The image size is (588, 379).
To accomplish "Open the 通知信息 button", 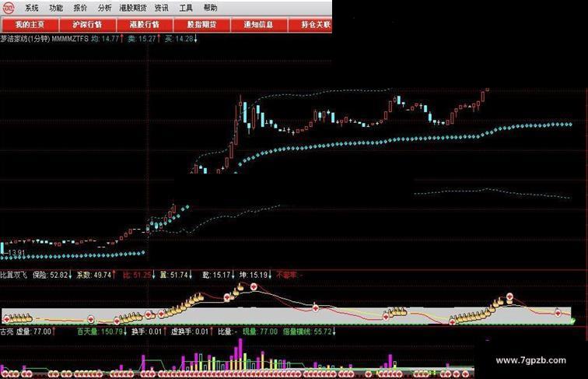I will click(x=259, y=25).
